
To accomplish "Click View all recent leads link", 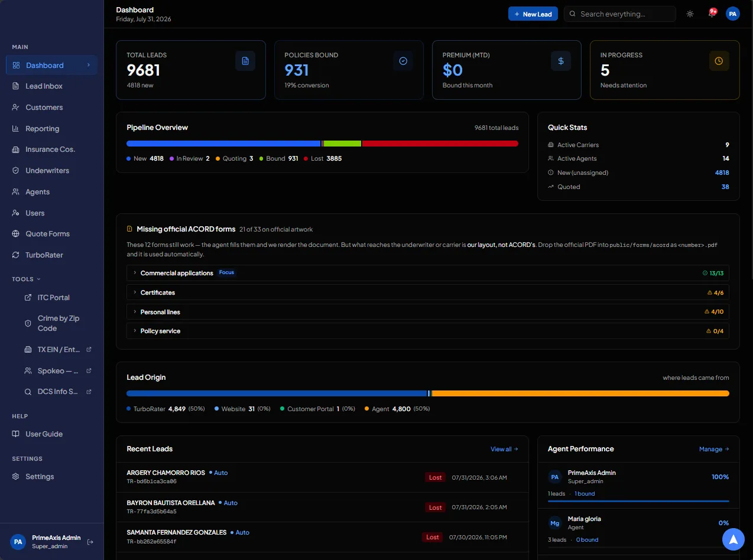I will pyautogui.click(x=504, y=449).
